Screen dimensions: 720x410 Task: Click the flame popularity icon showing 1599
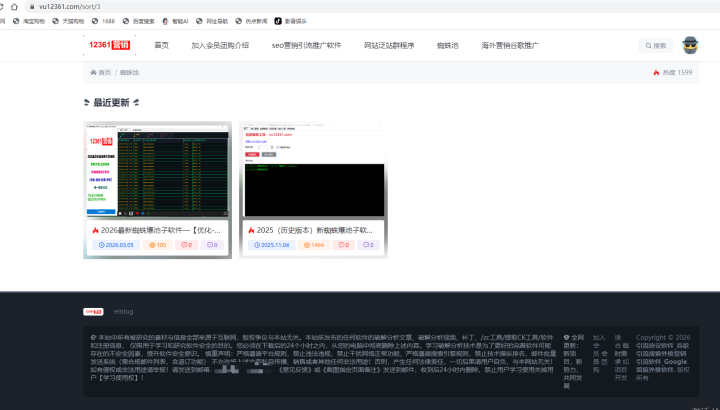[x=656, y=73]
